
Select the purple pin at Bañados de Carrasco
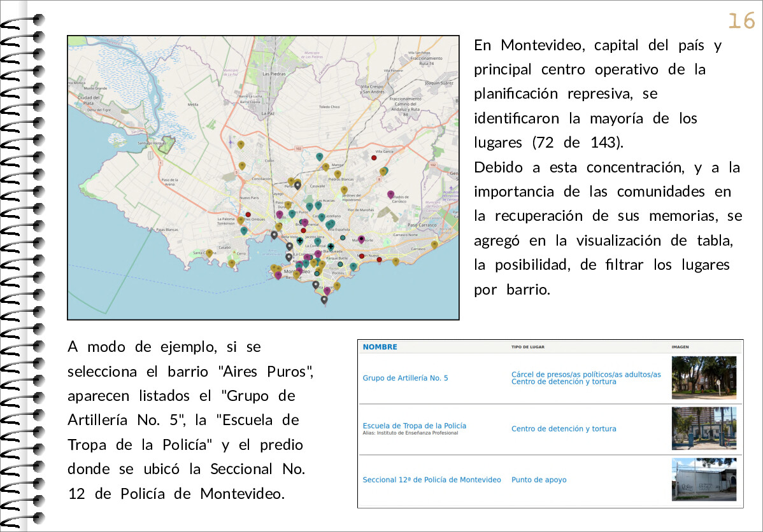click(391, 195)
